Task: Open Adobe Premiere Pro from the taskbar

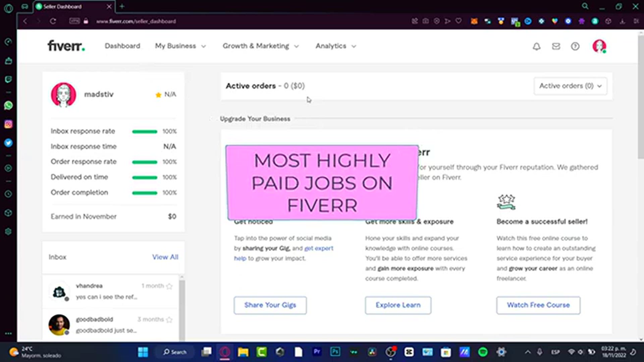Action: click(x=317, y=352)
